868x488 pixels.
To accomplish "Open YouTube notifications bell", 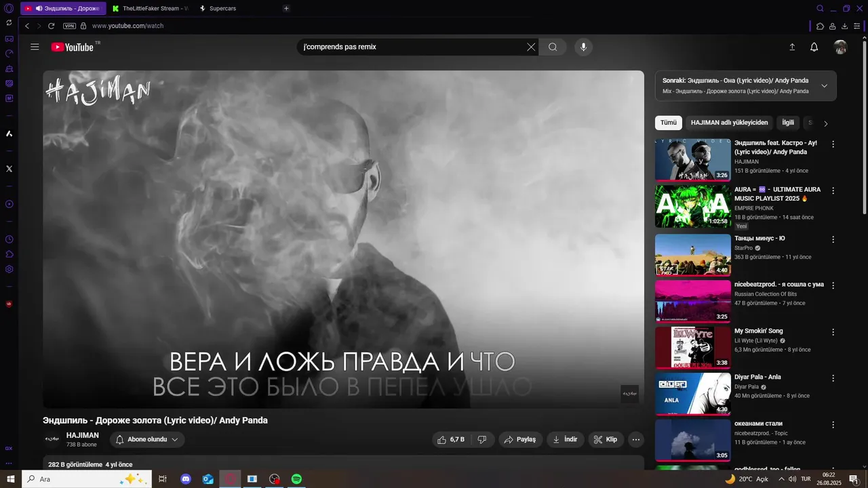I will (x=814, y=47).
